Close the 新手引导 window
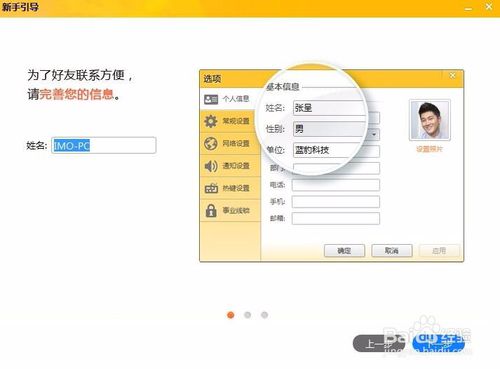Image resolution: width=500 pixels, height=369 pixels. point(489,7)
